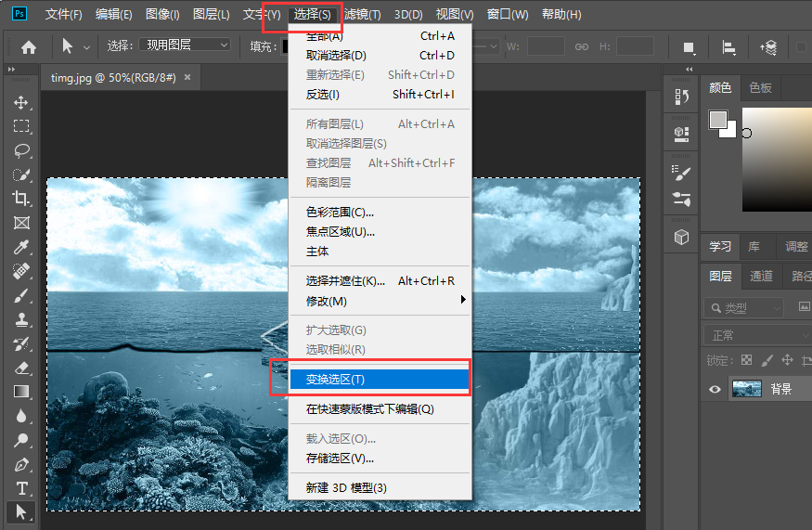The image size is (812, 530).
Task: Select the Gradient tool
Action: [x=21, y=392]
